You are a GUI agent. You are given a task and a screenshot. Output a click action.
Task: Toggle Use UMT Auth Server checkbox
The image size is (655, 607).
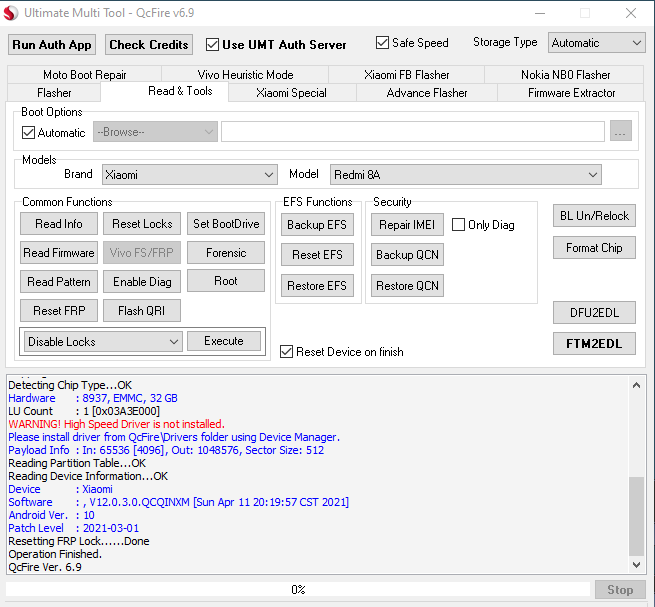(x=212, y=45)
